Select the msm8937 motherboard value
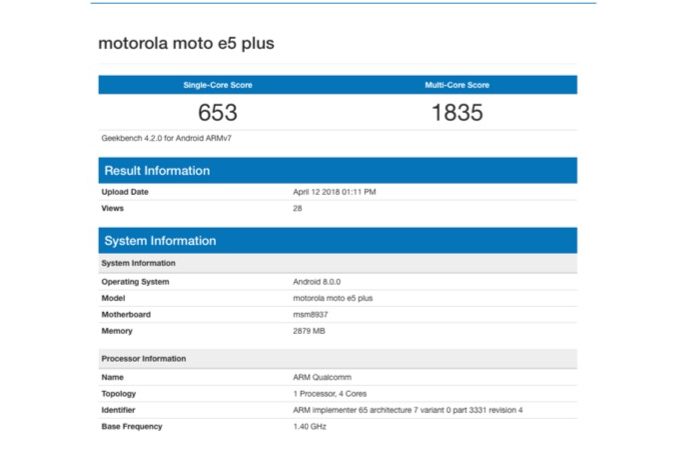This screenshot has height=449, width=687. pos(309,314)
